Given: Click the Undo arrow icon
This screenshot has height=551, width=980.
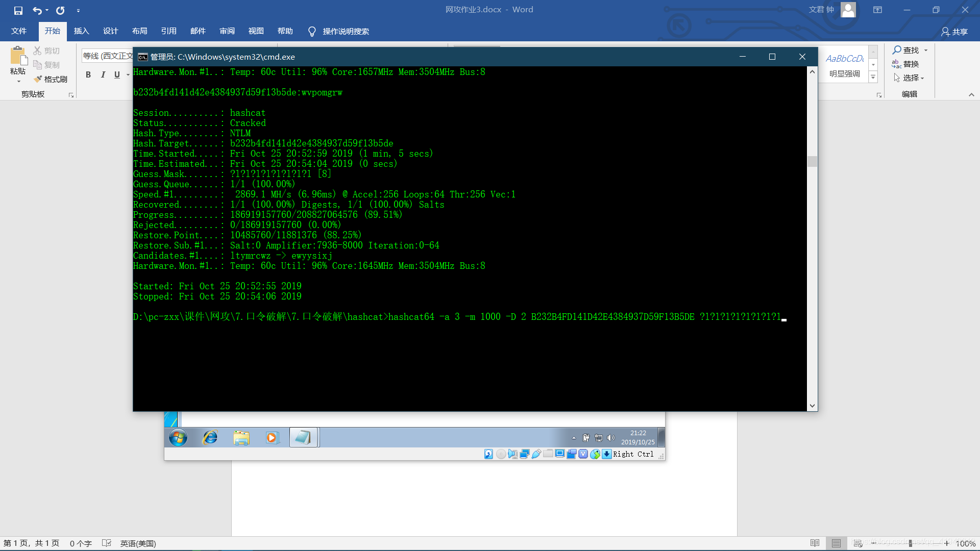Looking at the screenshot, I should pos(37,10).
